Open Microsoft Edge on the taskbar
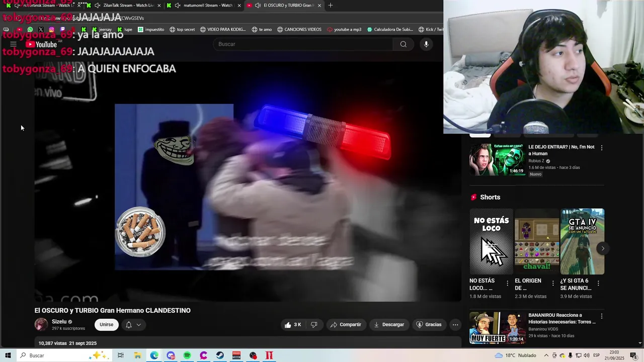 [154, 355]
